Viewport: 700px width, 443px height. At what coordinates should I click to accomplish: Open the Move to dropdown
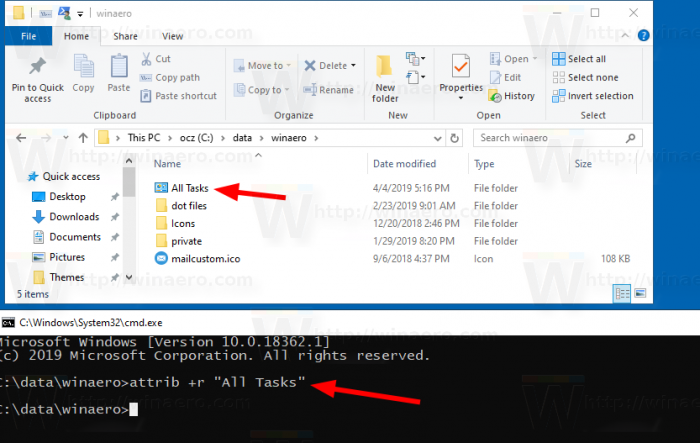(x=263, y=66)
